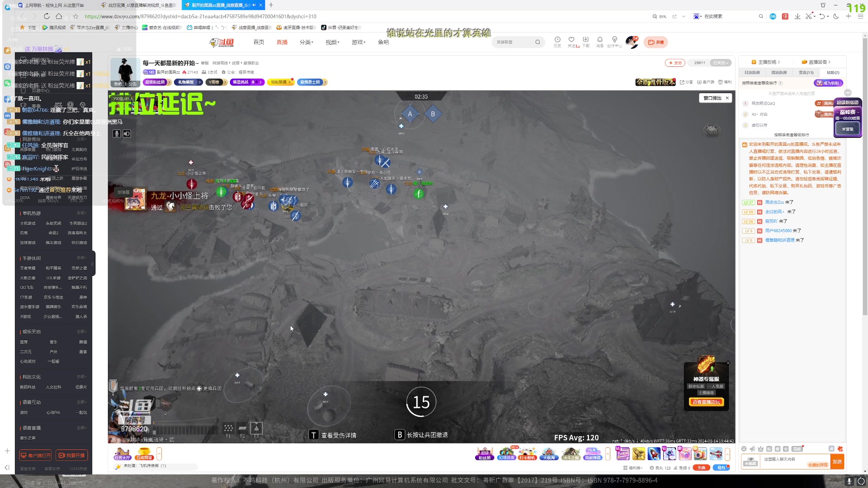This screenshot has width=868, height=488.
Task: Click the 大航海 gift bar icon
Action: tap(549, 453)
